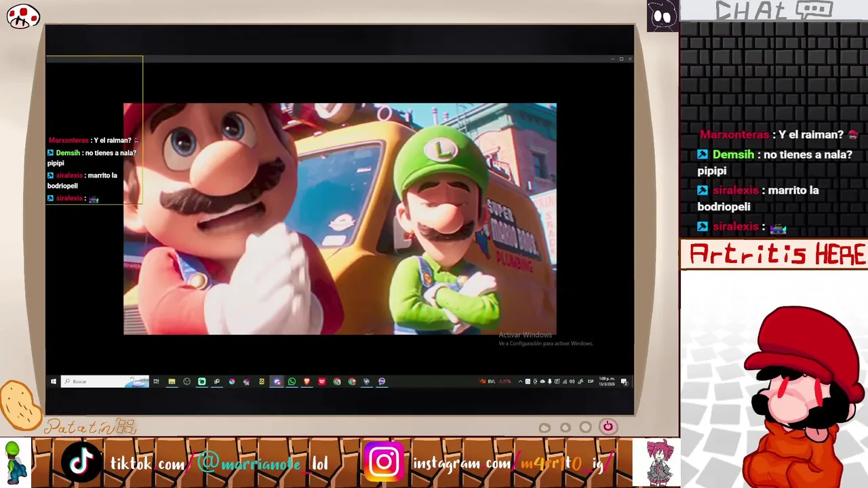
Task: Open the volume speaker icon in tray
Action: pos(572,382)
